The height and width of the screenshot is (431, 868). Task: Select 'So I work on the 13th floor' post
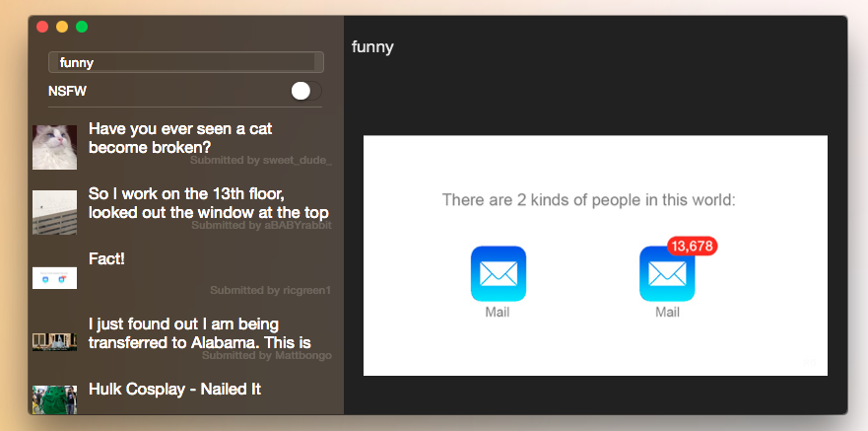tap(209, 203)
